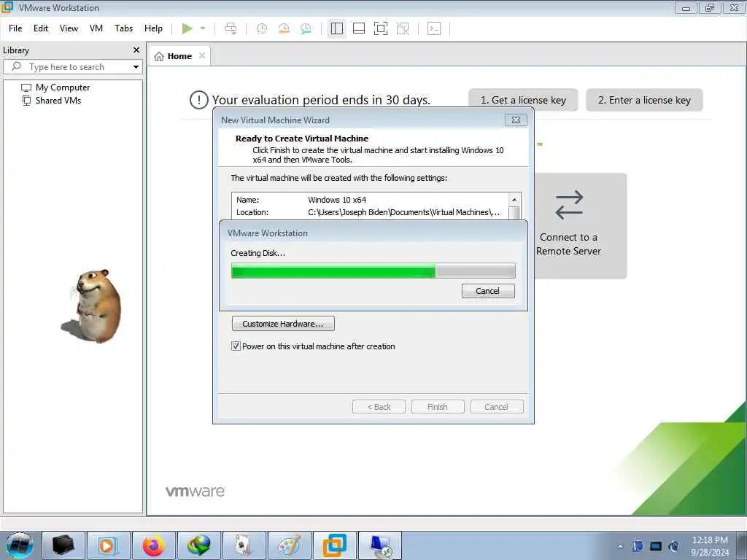Click the system tray network monitor icon

click(656, 546)
